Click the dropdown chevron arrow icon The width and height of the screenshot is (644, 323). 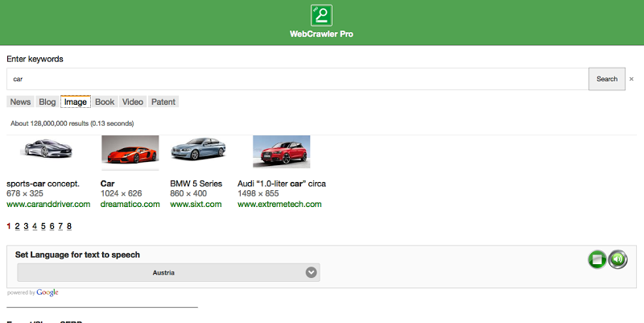[311, 272]
